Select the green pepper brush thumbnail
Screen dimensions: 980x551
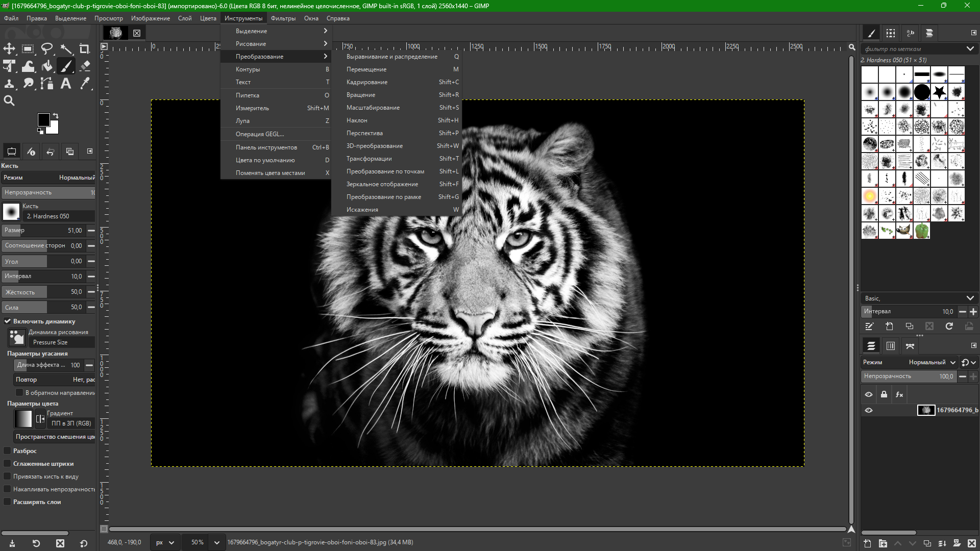click(922, 231)
